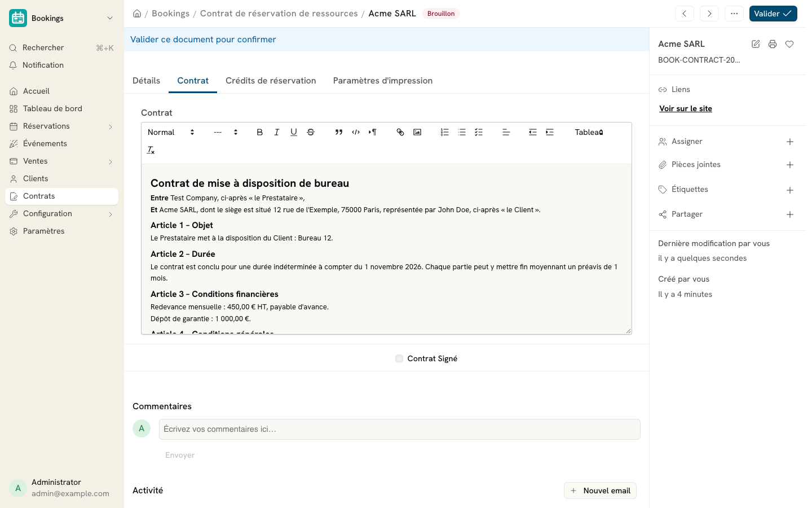The height and width of the screenshot is (508, 812).
Task: Apply strikethrough formatting
Action: coord(310,132)
